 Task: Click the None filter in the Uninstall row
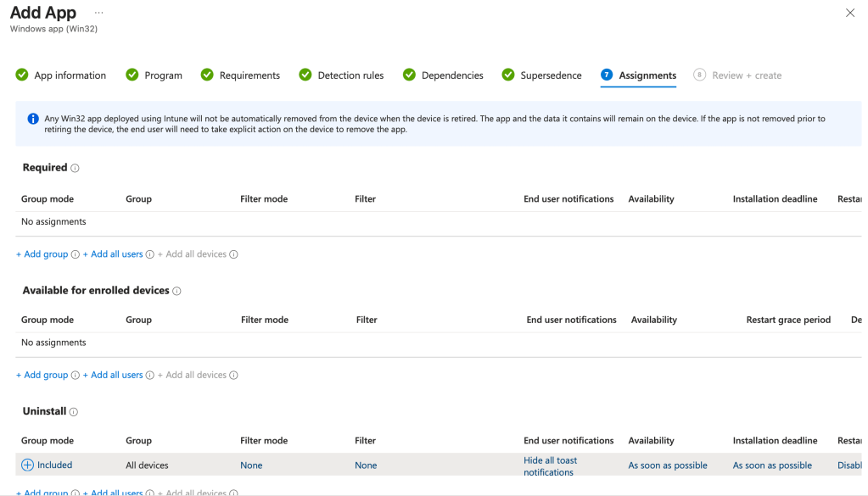click(365, 465)
